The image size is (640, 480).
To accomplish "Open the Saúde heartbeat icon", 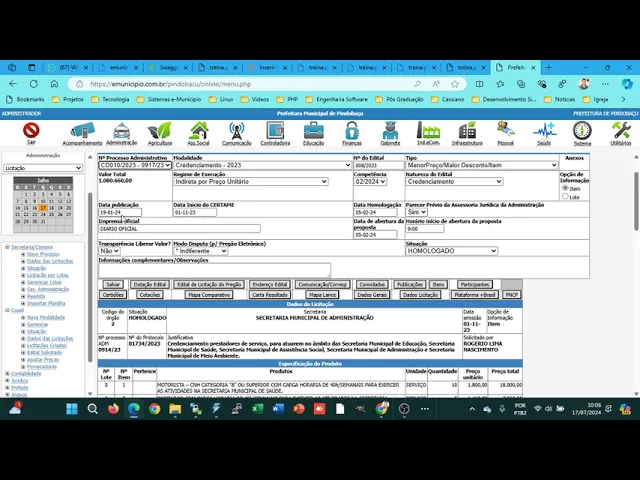I will [x=544, y=131].
